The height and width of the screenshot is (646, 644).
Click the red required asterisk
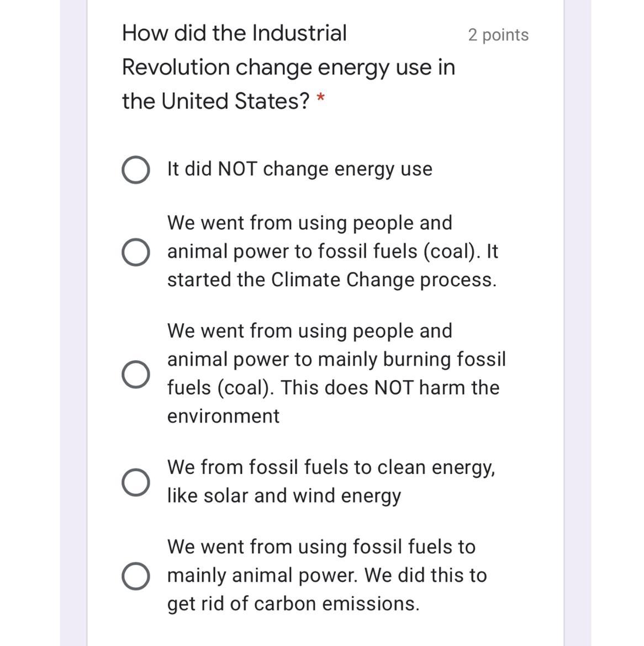tap(320, 100)
